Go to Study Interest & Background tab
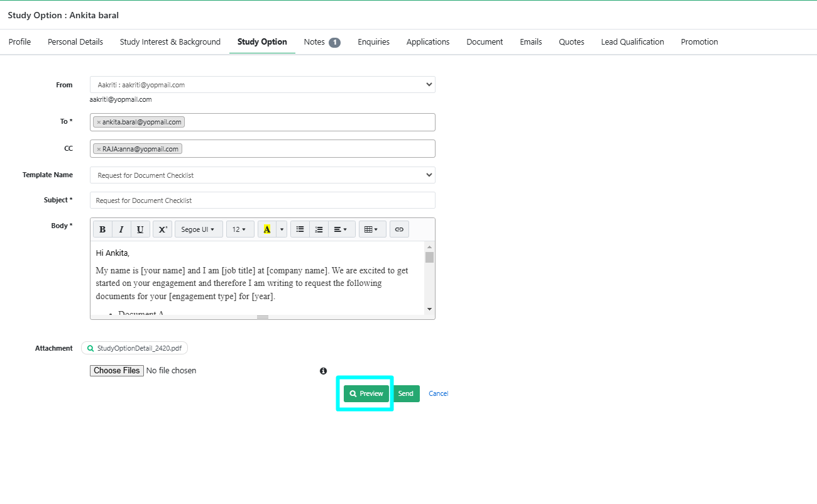 point(170,42)
